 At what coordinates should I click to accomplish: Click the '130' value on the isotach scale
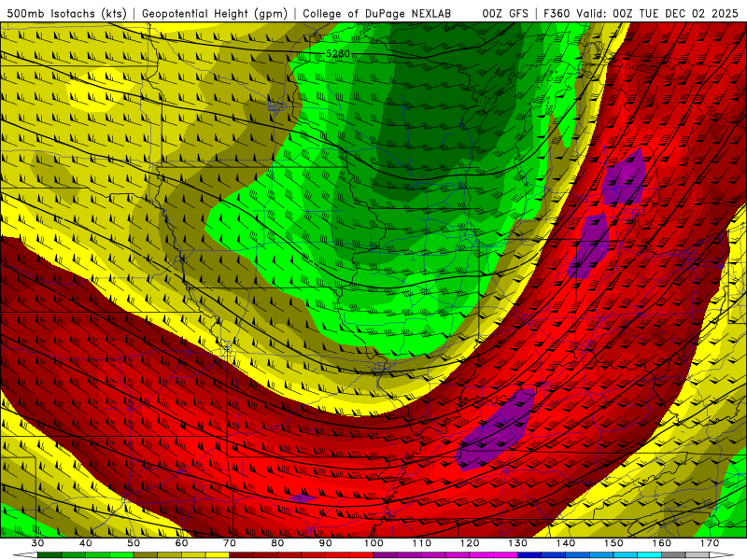click(x=518, y=543)
